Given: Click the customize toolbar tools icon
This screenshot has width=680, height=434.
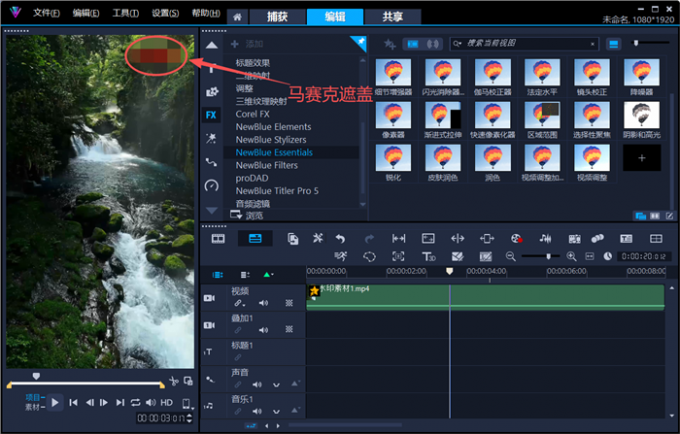Looking at the screenshot, I should [318, 238].
